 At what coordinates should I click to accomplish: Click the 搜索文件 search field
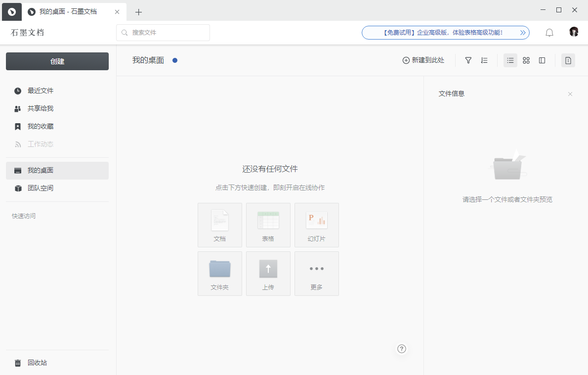click(163, 32)
